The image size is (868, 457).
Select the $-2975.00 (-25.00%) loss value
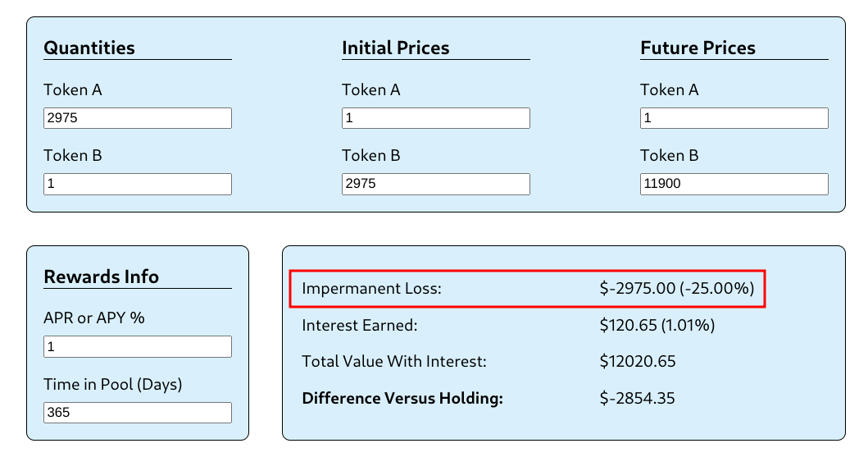tap(677, 289)
